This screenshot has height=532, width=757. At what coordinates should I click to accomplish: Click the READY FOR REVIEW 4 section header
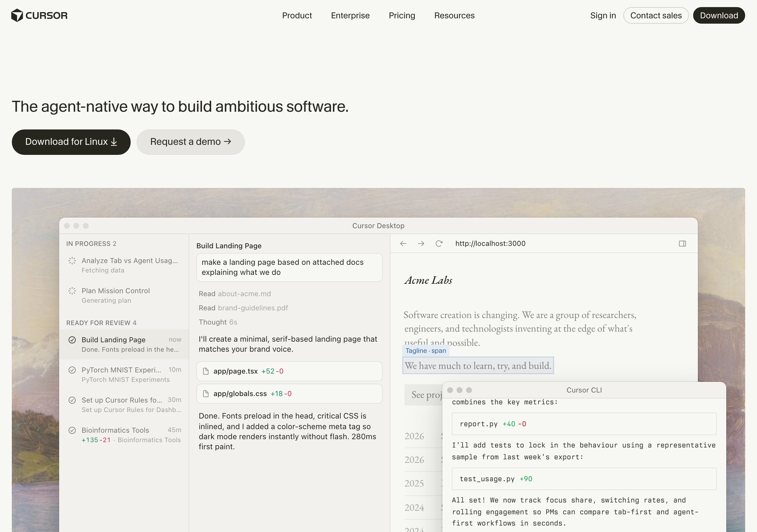(101, 323)
